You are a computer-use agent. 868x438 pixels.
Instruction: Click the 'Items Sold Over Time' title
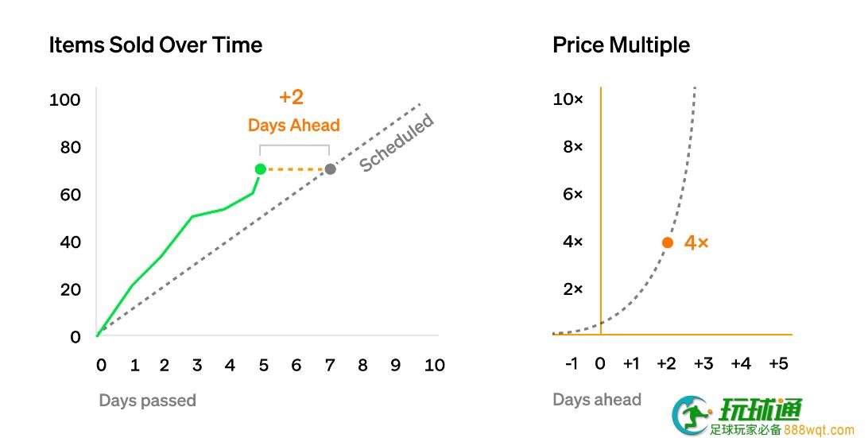point(156,45)
